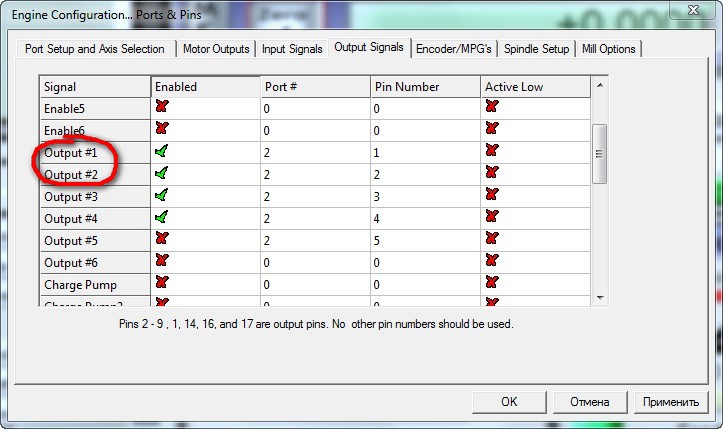Disable the Output #4 enabled checkmark

click(x=161, y=216)
